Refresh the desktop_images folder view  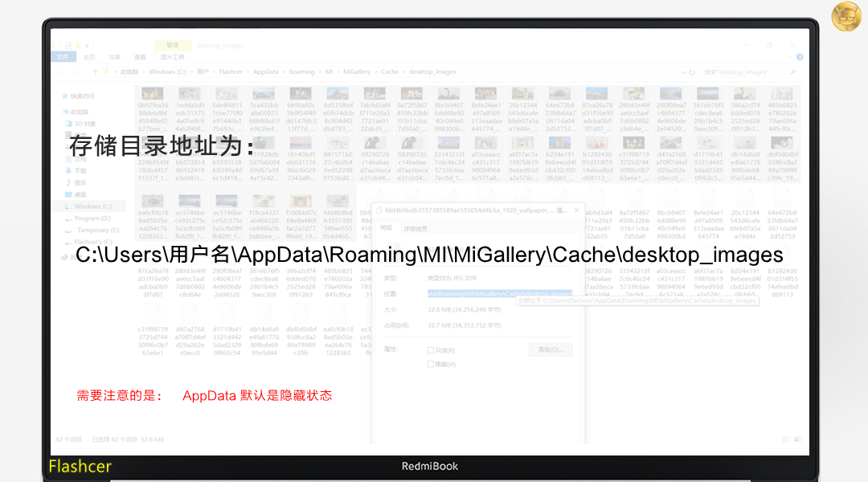click(x=692, y=72)
